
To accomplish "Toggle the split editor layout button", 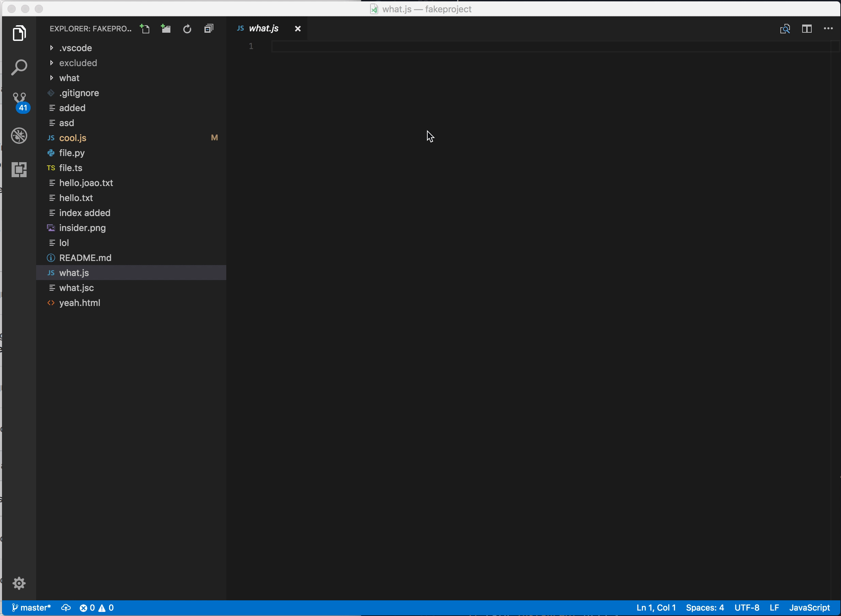I will (x=807, y=29).
